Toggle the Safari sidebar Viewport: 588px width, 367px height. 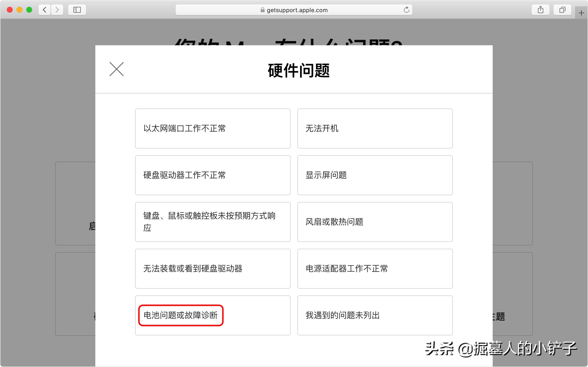pyautogui.click(x=77, y=10)
